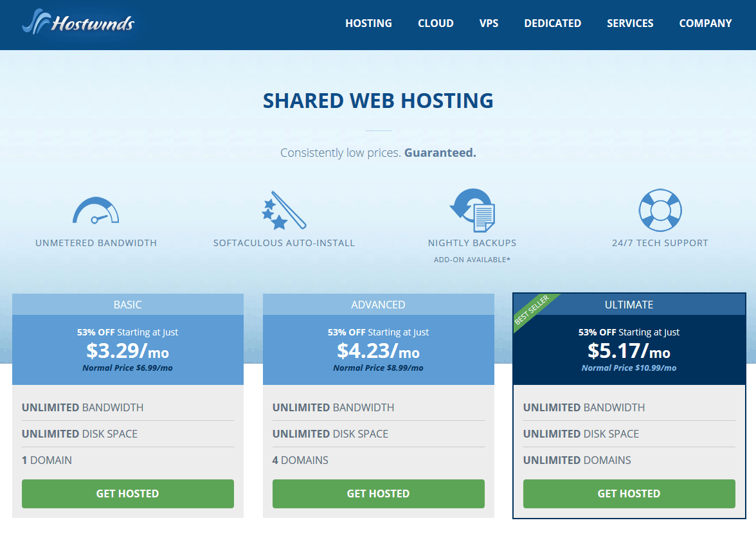Click 53% OFF text in Ultimate plan
Viewport: 756px width, 534px height.
coord(597,332)
